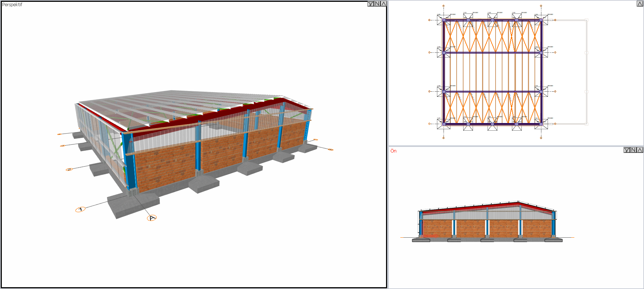The width and height of the screenshot is (644, 289).
Task: Select axis bubble 1 in the perspective view
Action: click(x=80, y=209)
